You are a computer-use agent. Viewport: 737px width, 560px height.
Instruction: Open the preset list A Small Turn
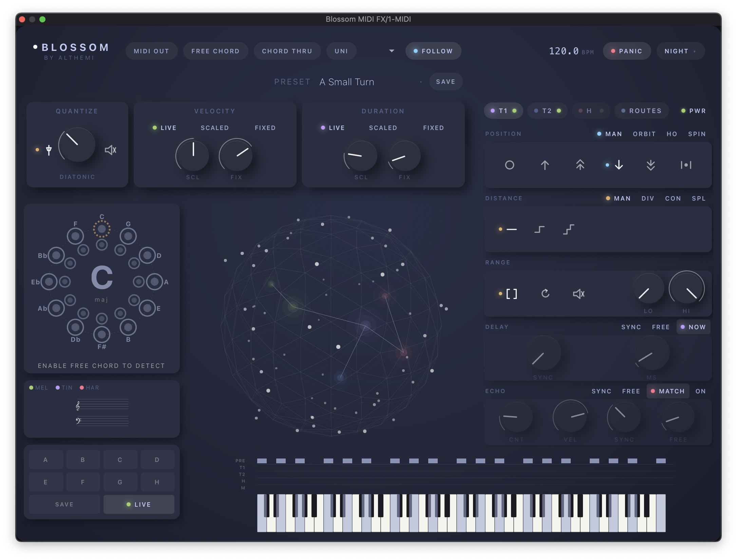[371, 82]
